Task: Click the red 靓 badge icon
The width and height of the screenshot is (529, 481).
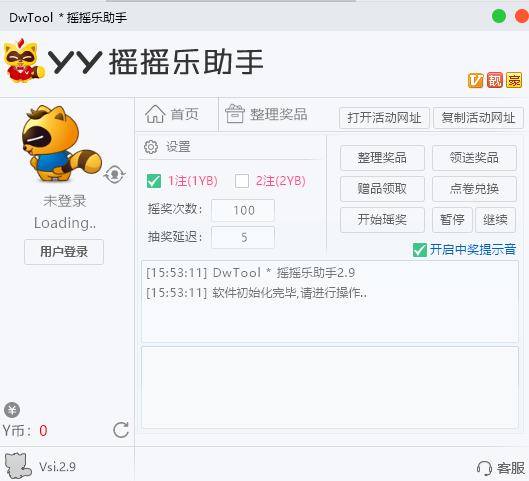Action: point(495,80)
